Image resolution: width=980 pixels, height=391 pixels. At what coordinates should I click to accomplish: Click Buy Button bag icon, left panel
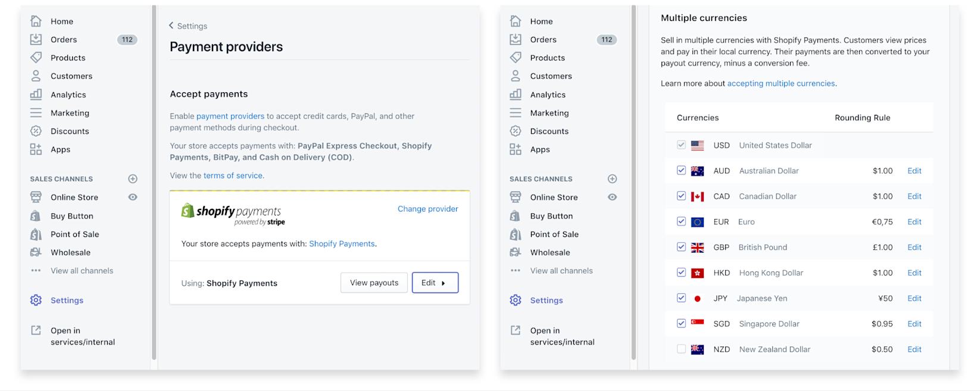36,216
